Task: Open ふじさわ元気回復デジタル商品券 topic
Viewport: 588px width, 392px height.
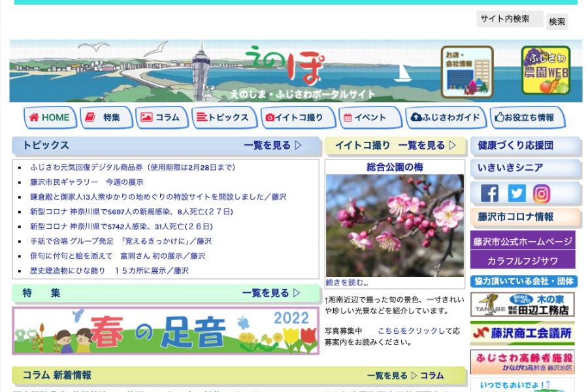Action: (x=133, y=167)
